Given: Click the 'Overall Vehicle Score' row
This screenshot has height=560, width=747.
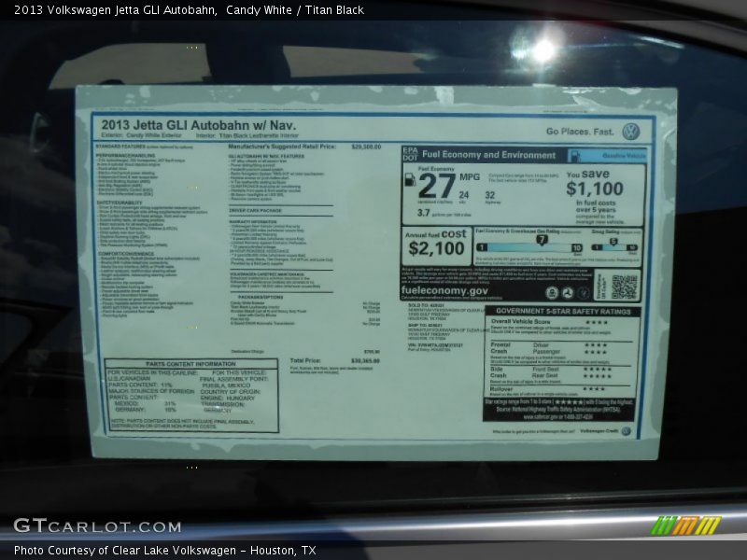Looking at the screenshot, I should pyautogui.click(x=549, y=322).
